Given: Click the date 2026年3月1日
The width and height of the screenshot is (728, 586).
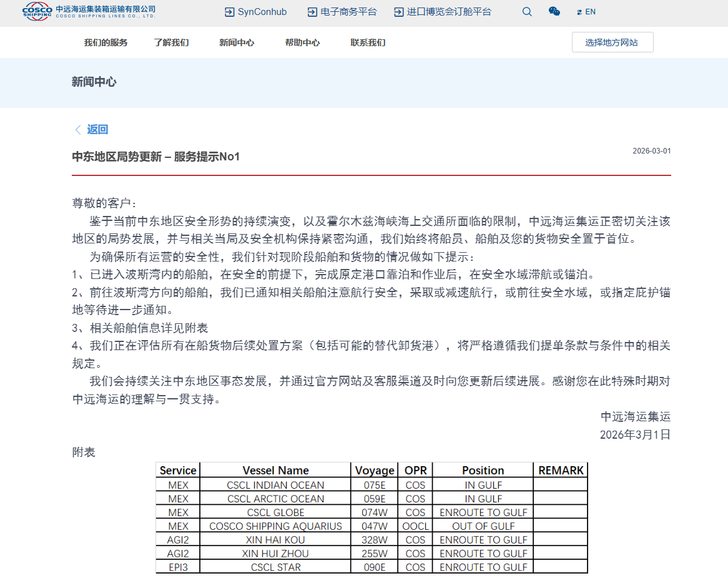Looking at the screenshot, I should coord(635,435).
